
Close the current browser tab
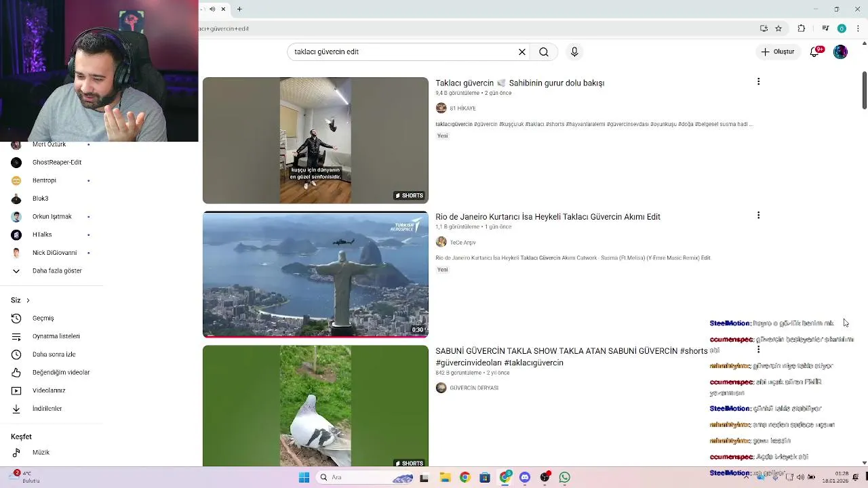pos(223,9)
